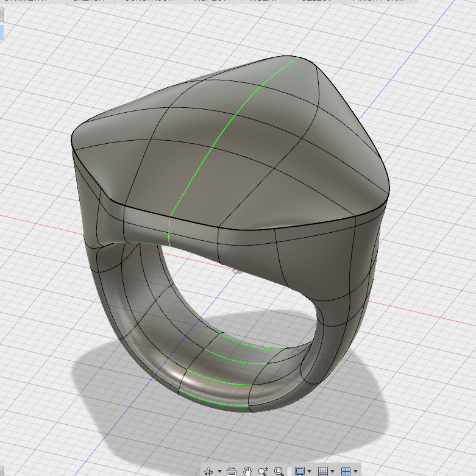This screenshot has height=476, width=476.
Task: Open the Viewports dropdown arrow
Action: [355, 472]
